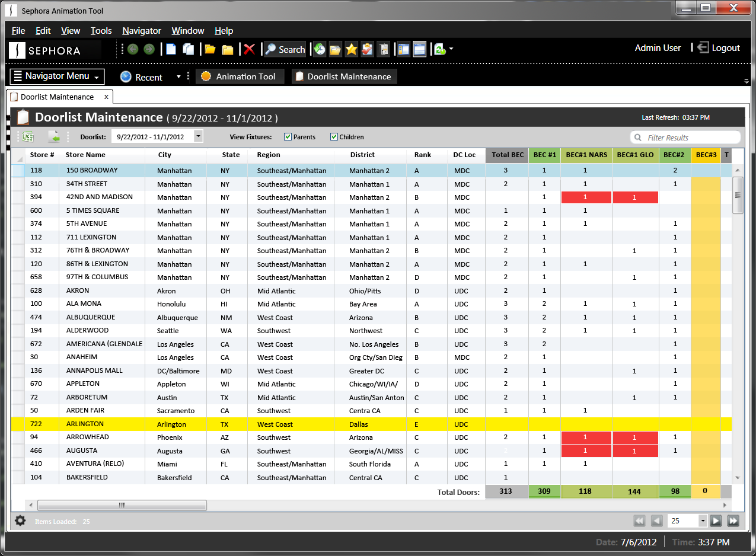Viewport: 756px width, 556px height.
Task: Open the File menu
Action: tap(18, 31)
